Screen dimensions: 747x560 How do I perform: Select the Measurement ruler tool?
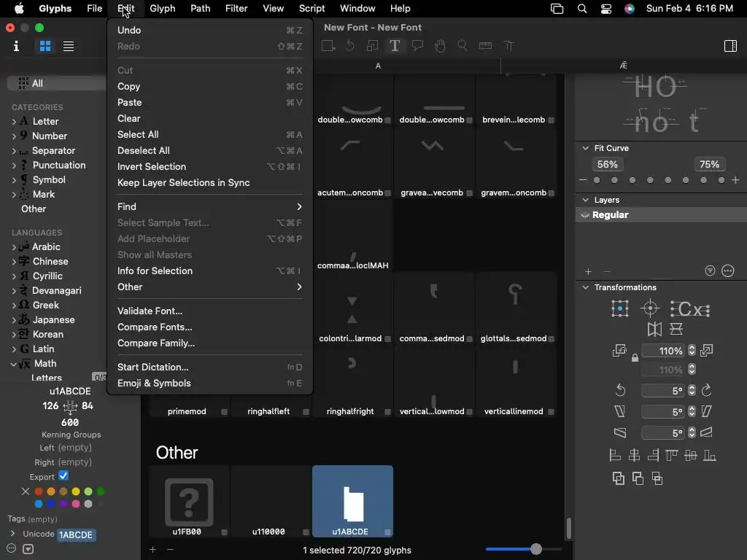(485, 46)
